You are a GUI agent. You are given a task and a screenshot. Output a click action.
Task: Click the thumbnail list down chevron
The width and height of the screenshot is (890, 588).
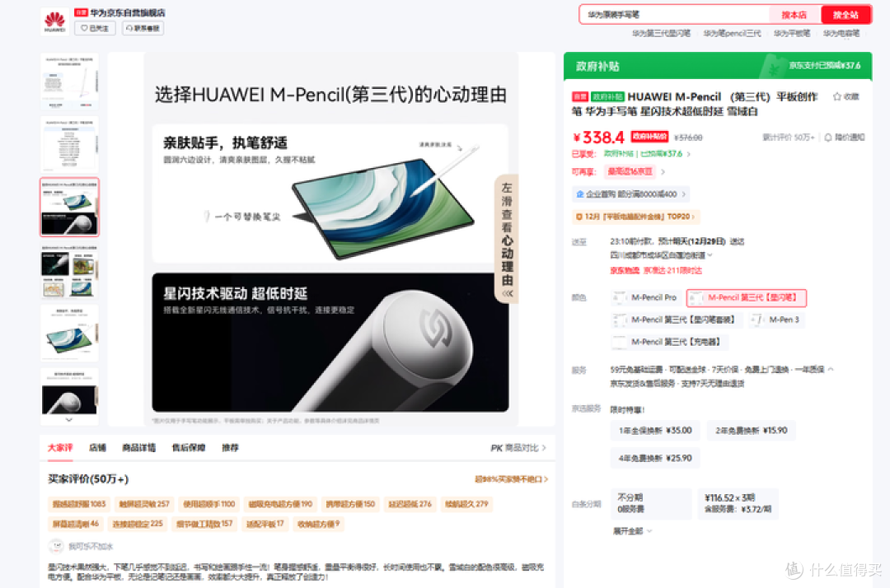(x=69, y=420)
